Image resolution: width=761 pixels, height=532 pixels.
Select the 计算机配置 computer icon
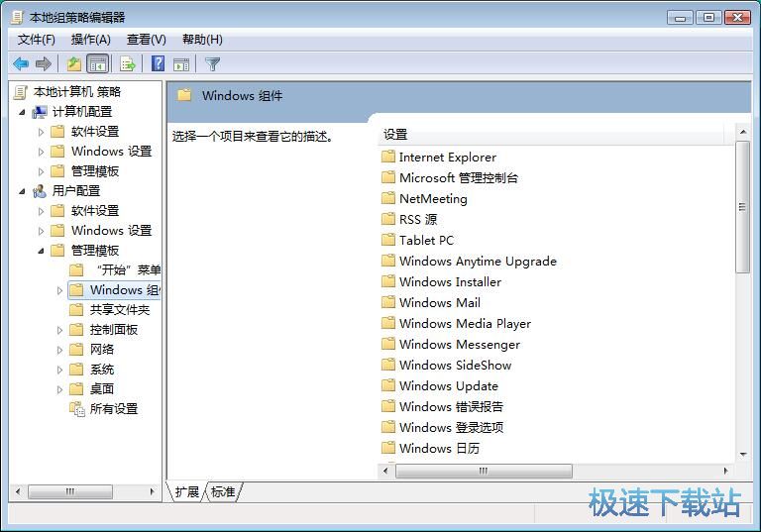pyautogui.click(x=40, y=112)
